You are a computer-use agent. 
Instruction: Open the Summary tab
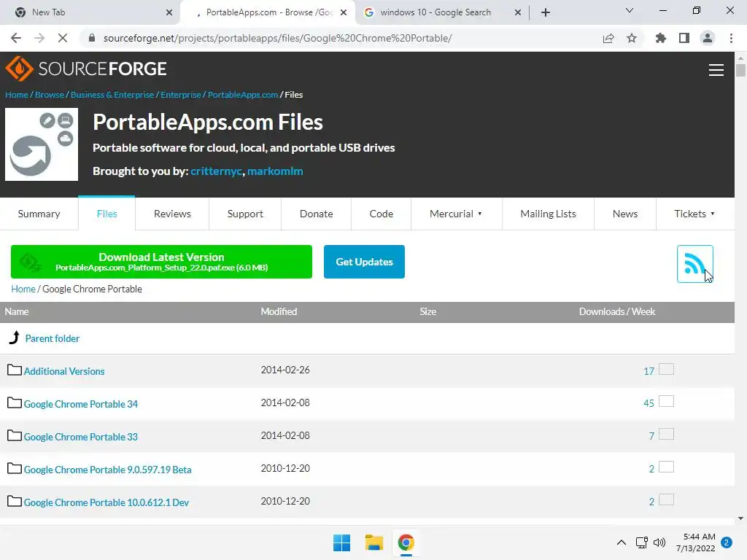pyautogui.click(x=39, y=214)
